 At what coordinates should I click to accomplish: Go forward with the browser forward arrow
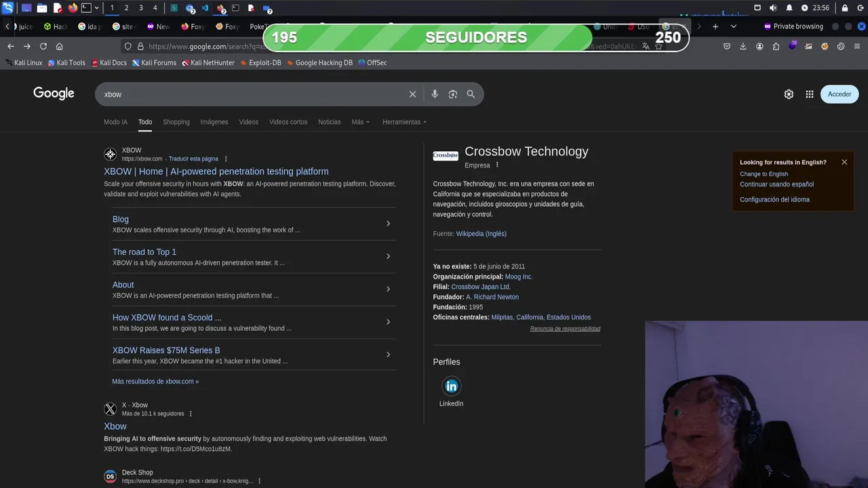[27, 46]
